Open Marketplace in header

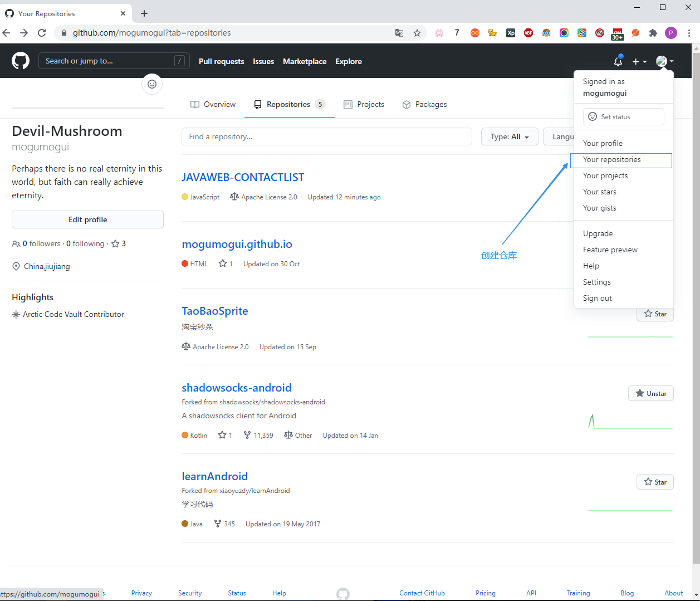click(305, 61)
